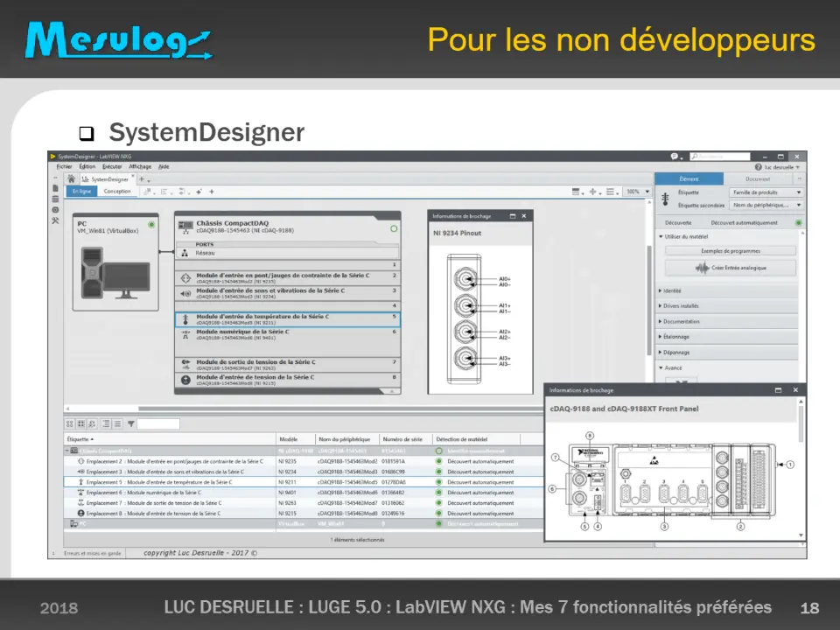The image size is (840, 630).
Task: Select the Élément tab
Action: click(689, 178)
